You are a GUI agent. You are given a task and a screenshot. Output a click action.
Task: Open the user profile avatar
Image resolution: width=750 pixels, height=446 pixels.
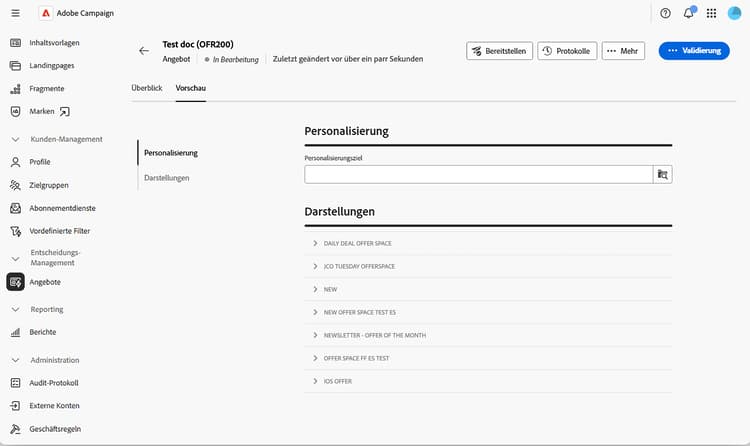(x=734, y=13)
